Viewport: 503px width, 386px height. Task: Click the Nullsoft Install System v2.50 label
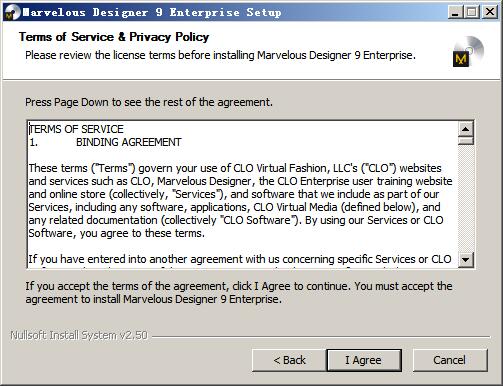point(79,335)
